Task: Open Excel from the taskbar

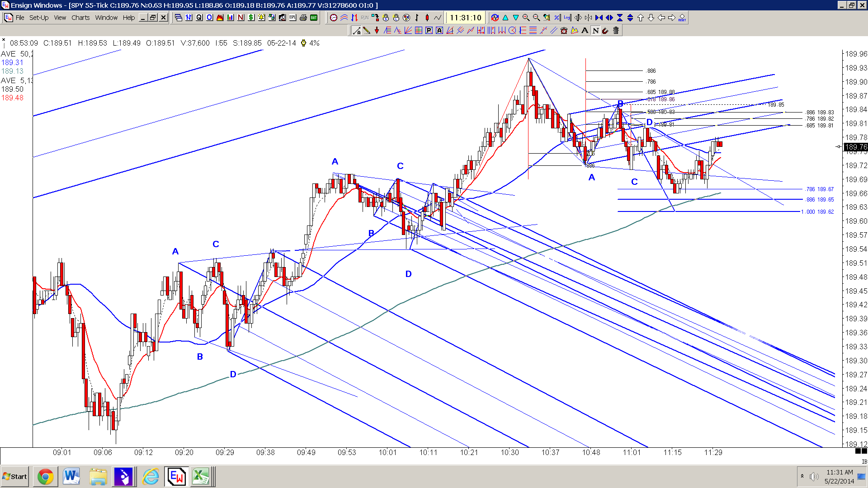Action: [200, 477]
